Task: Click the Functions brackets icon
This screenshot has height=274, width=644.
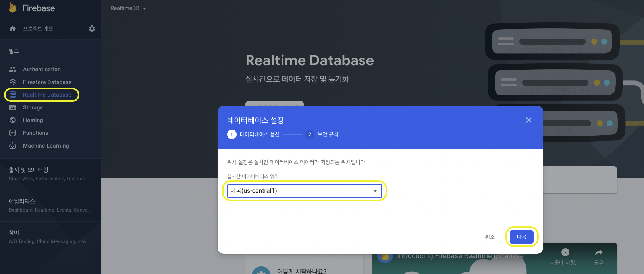Action: tap(13, 133)
